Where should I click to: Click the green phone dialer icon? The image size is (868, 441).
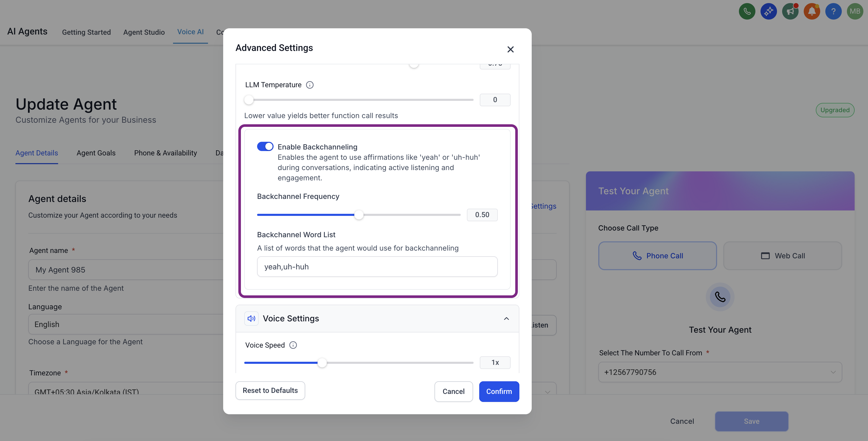point(747,12)
